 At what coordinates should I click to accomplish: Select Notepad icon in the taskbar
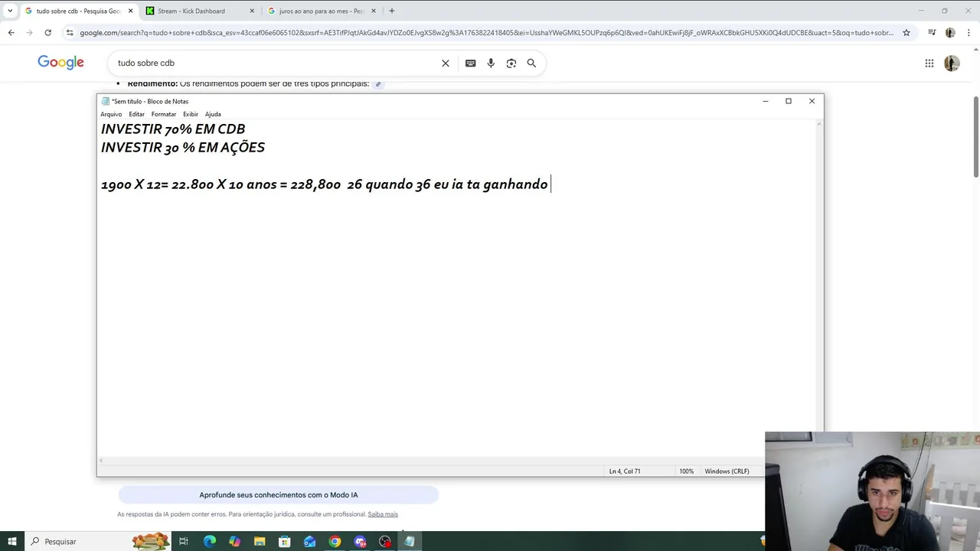point(410,541)
